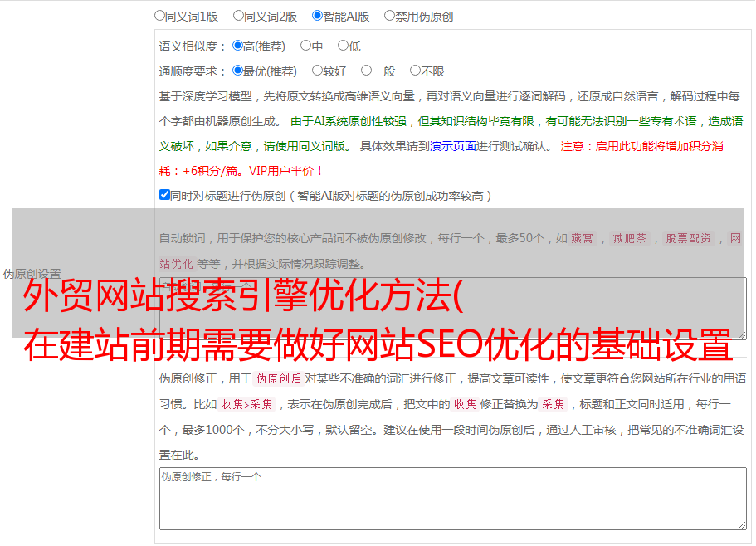The image size is (756, 546).
Task: Click the 通顺度要求 label
Action: point(192,72)
